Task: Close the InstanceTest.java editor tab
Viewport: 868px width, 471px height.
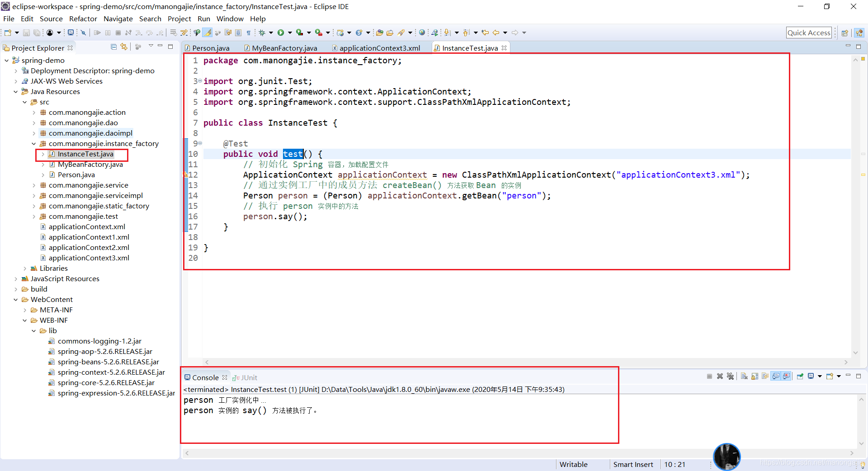Action: [504, 48]
